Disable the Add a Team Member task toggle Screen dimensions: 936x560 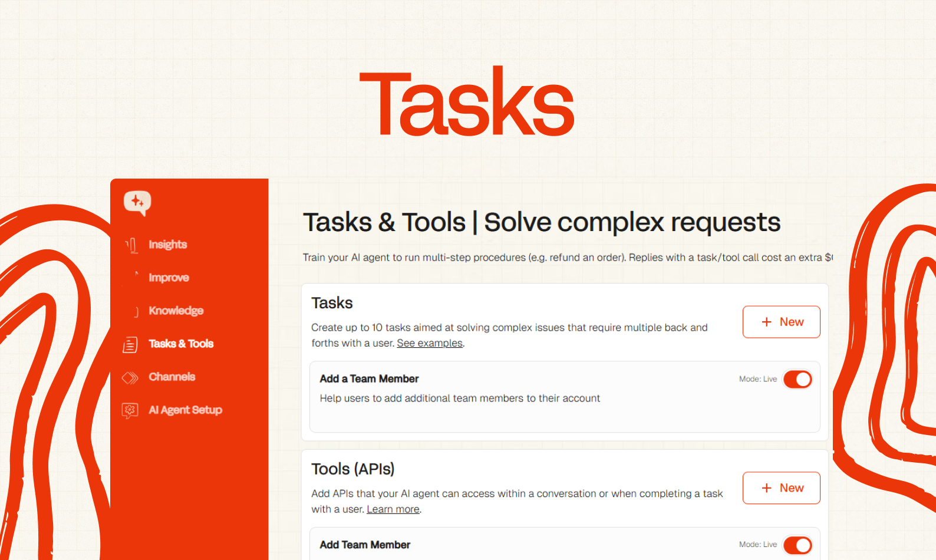coord(797,379)
